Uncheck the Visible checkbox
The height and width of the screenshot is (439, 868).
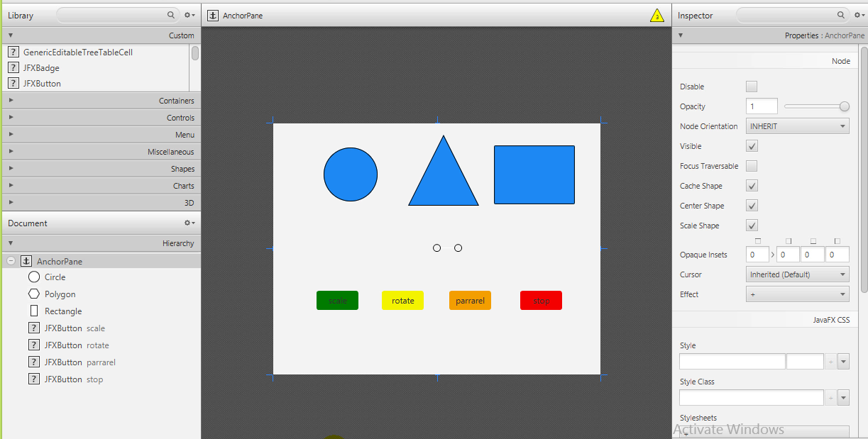[x=752, y=146]
